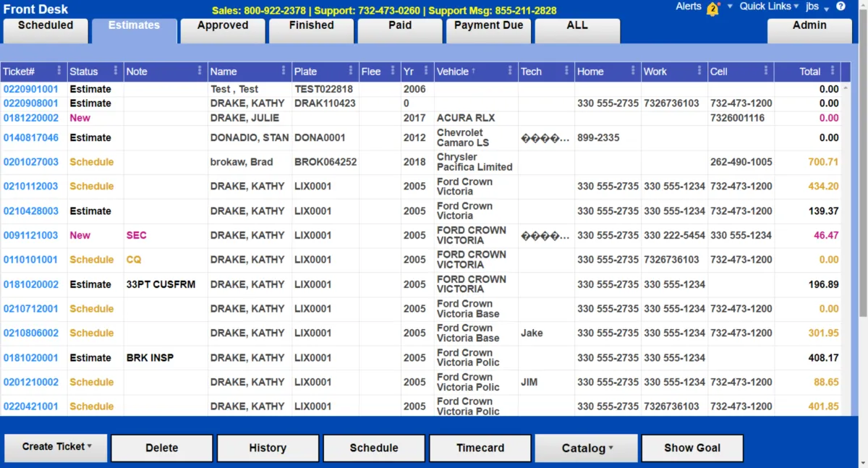Open the Plate column menu icon

(x=351, y=71)
